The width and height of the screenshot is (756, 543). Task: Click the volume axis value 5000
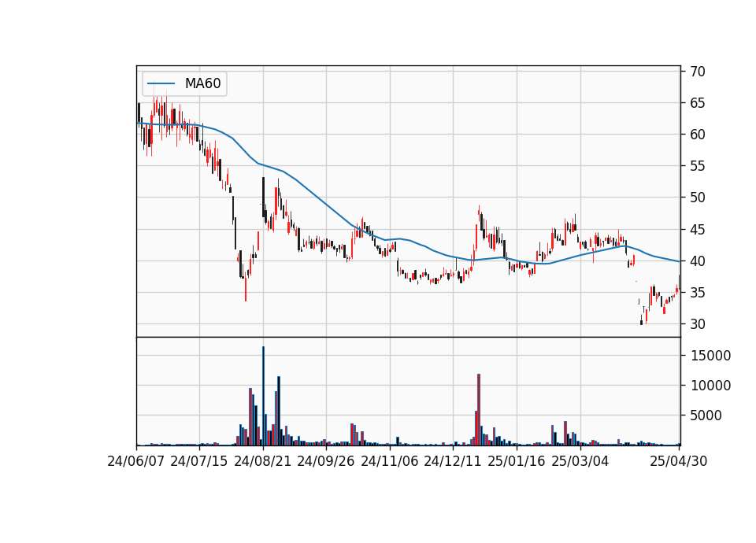point(706,416)
